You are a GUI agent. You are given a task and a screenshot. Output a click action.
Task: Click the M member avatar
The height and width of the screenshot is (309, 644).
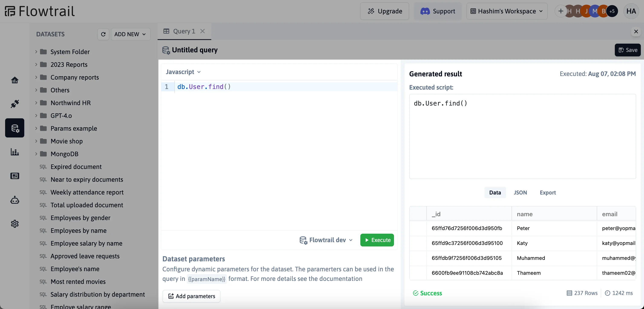point(595,11)
